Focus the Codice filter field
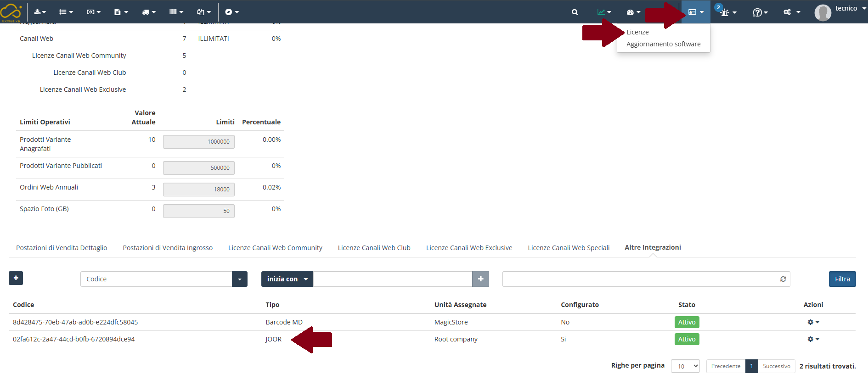Screen dimensions: 868x380 pyautogui.click(x=156, y=279)
